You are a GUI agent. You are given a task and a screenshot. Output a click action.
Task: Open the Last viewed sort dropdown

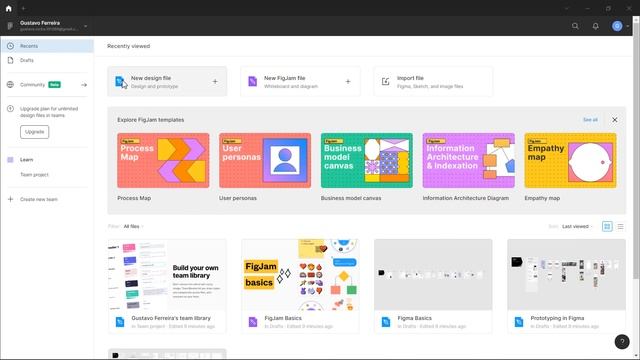(x=577, y=226)
